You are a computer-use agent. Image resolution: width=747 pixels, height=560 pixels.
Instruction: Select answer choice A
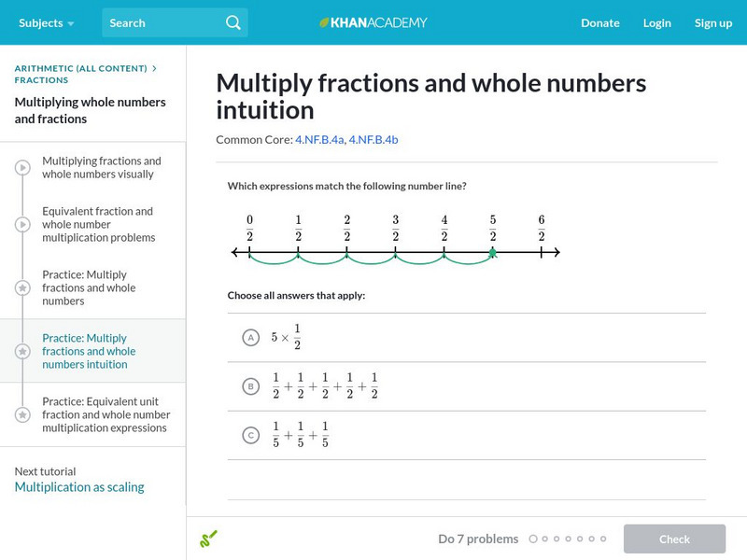point(250,337)
